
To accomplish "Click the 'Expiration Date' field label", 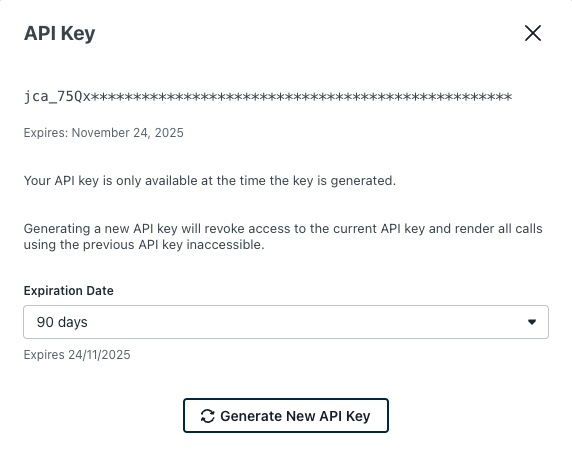I will coord(69,291).
